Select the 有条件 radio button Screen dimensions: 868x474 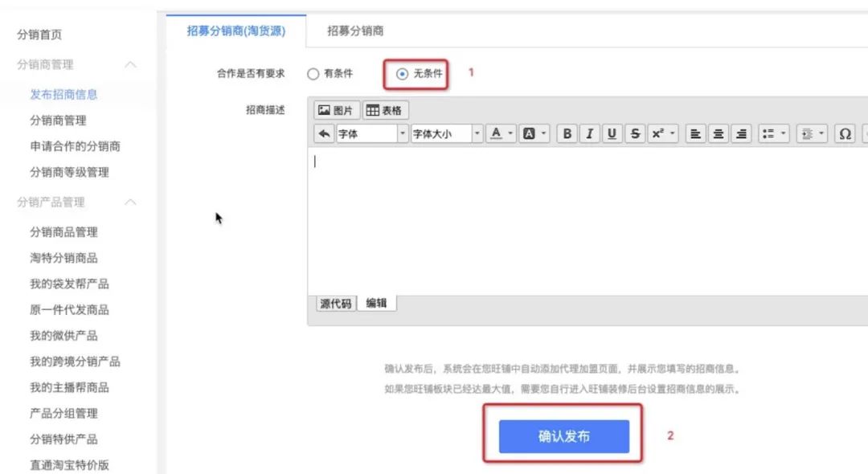pos(313,72)
